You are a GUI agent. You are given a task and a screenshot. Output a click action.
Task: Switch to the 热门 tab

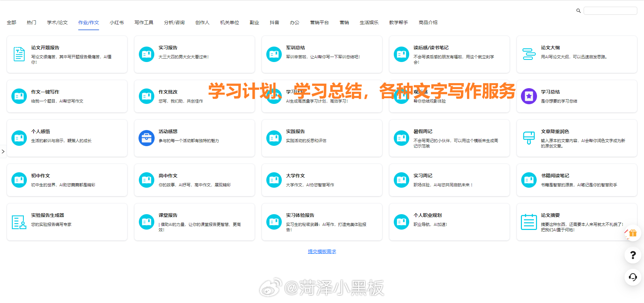pyautogui.click(x=32, y=22)
